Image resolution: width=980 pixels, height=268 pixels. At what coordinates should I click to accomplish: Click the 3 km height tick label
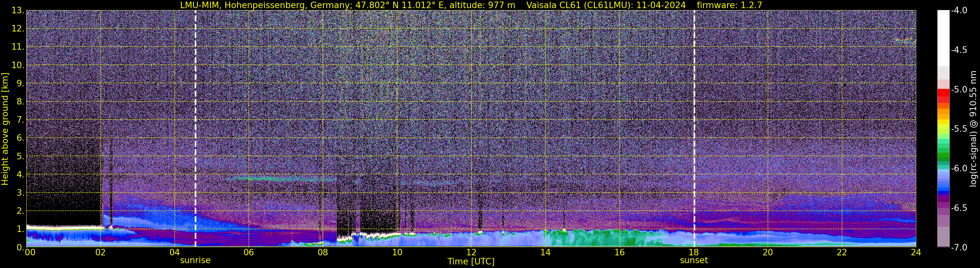coord(20,193)
